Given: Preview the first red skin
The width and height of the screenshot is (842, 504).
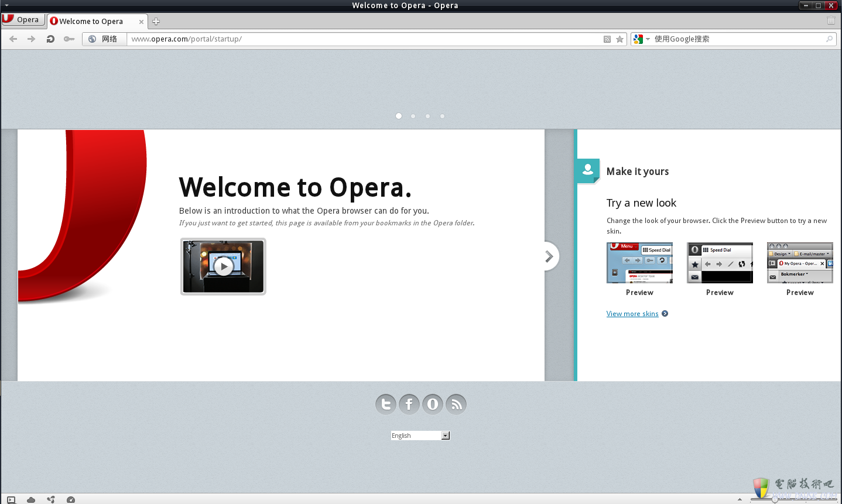Looking at the screenshot, I should coord(639,293).
